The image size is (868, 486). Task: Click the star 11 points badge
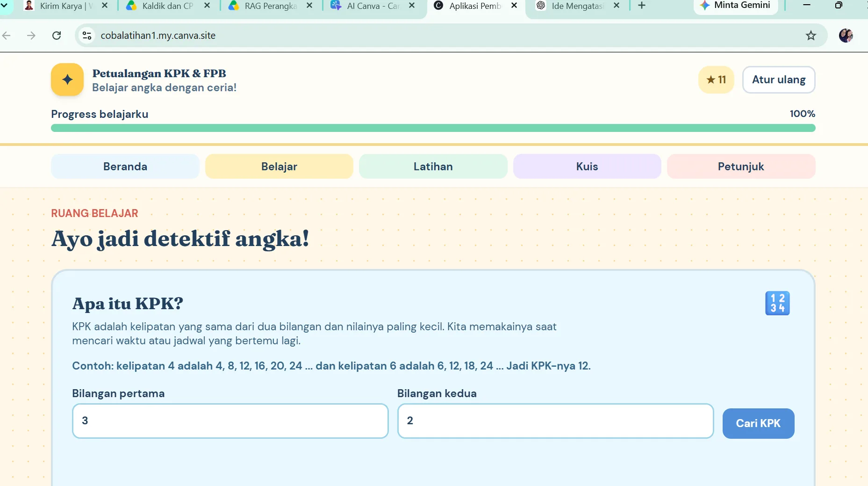tap(716, 80)
